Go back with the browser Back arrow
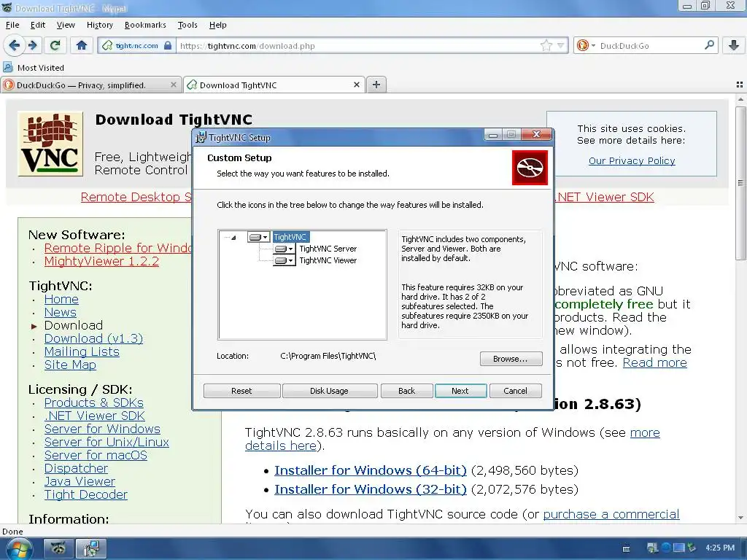Image resolution: width=747 pixels, height=560 pixels. pos(15,46)
